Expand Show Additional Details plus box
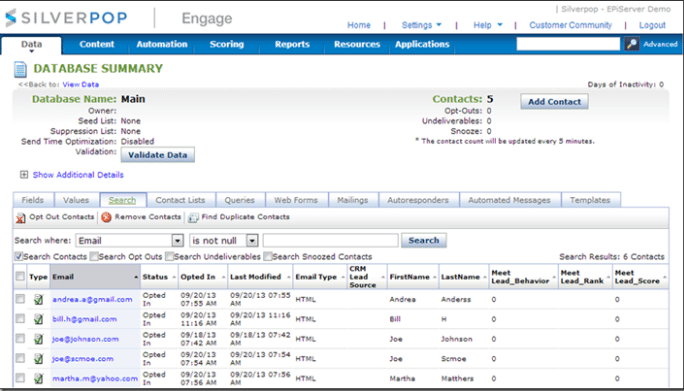684x391 pixels. pyautogui.click(x=24, y=175)
